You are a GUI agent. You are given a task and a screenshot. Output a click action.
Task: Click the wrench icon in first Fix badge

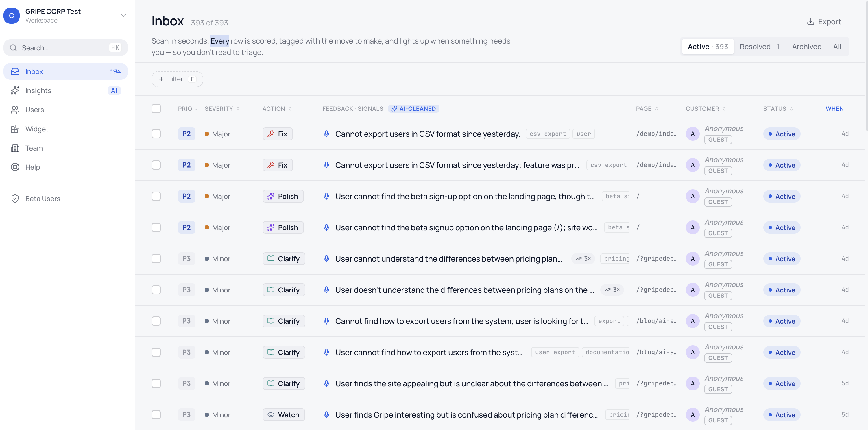click(271, 134)
